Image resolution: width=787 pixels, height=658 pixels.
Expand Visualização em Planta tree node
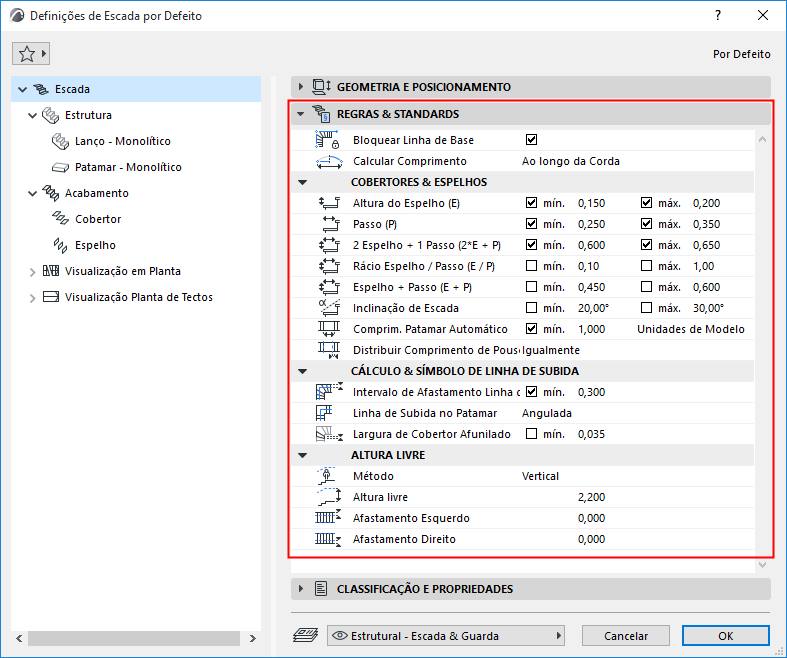point(33,272)
